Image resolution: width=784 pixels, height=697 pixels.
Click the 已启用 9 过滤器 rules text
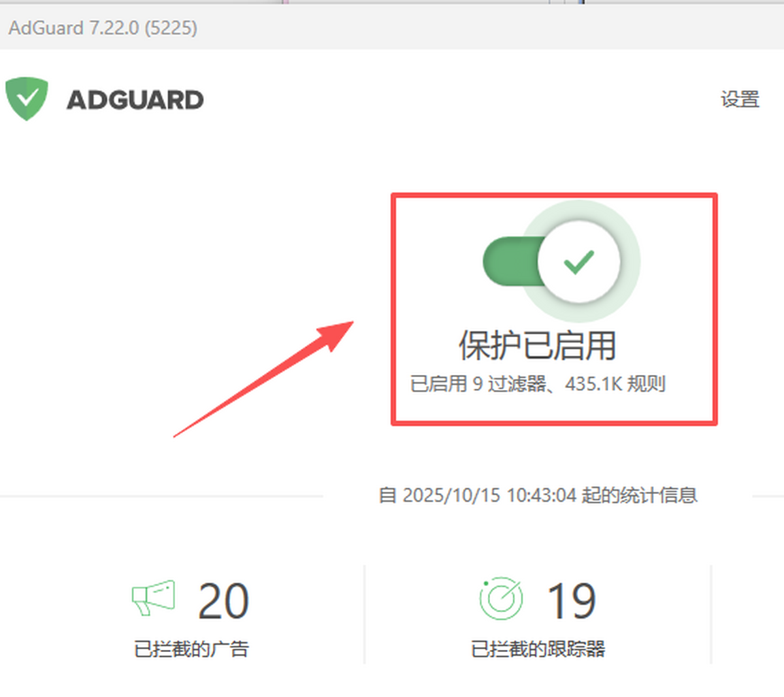(x=538, y=383)
